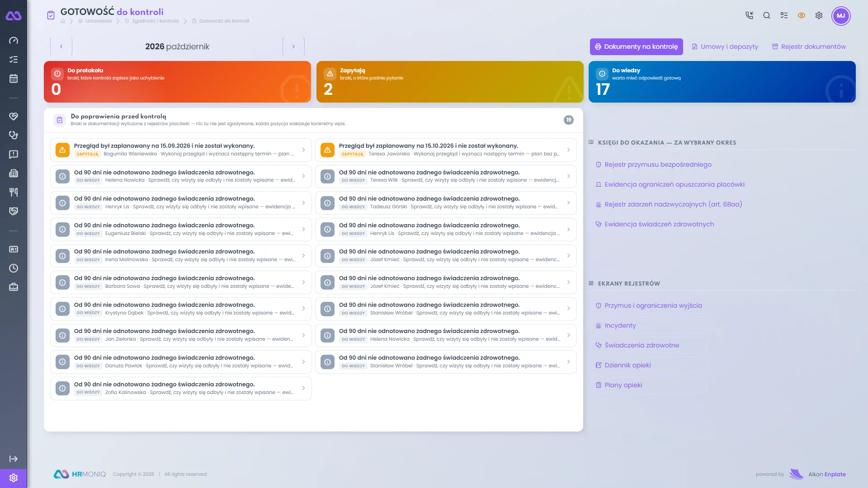Image resolution: width=868 pixels, height=488 pixels.
Task: Click Dokumenty na kontrolę button
Action: coord(636,47)
